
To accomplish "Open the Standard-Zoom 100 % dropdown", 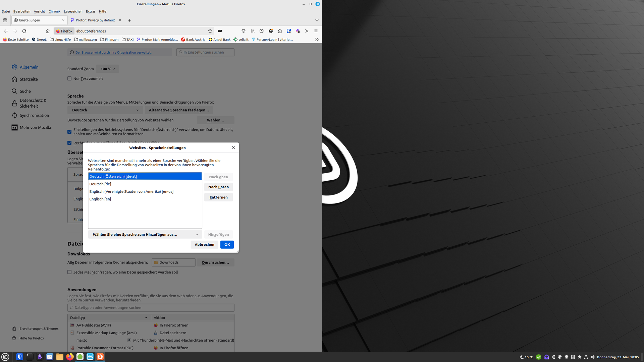I will click(107, 69).
